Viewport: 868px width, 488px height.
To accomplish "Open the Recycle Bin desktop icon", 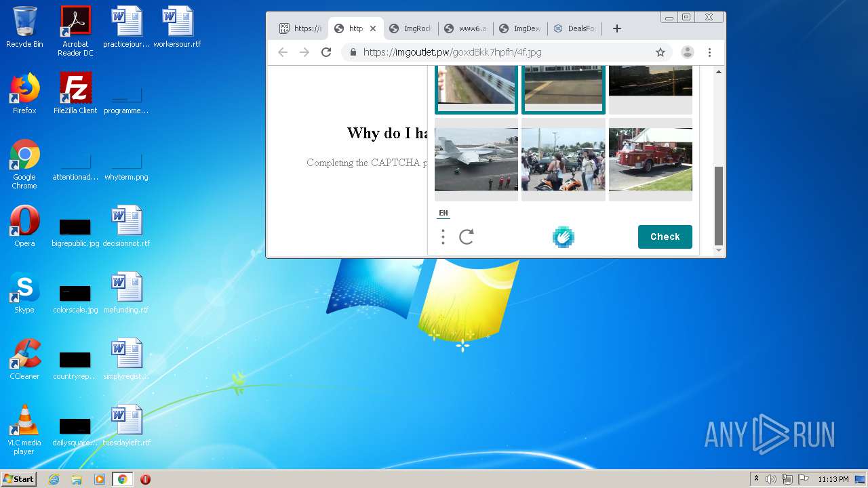I will [24, 27].
